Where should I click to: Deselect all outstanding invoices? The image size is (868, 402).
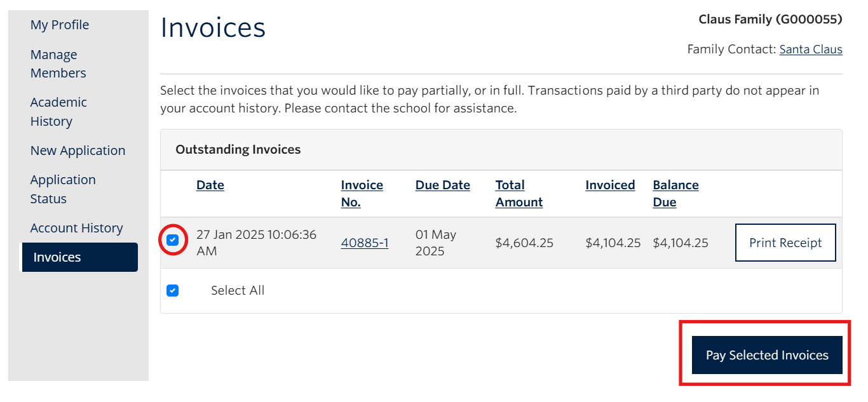(x=172, y=290)
